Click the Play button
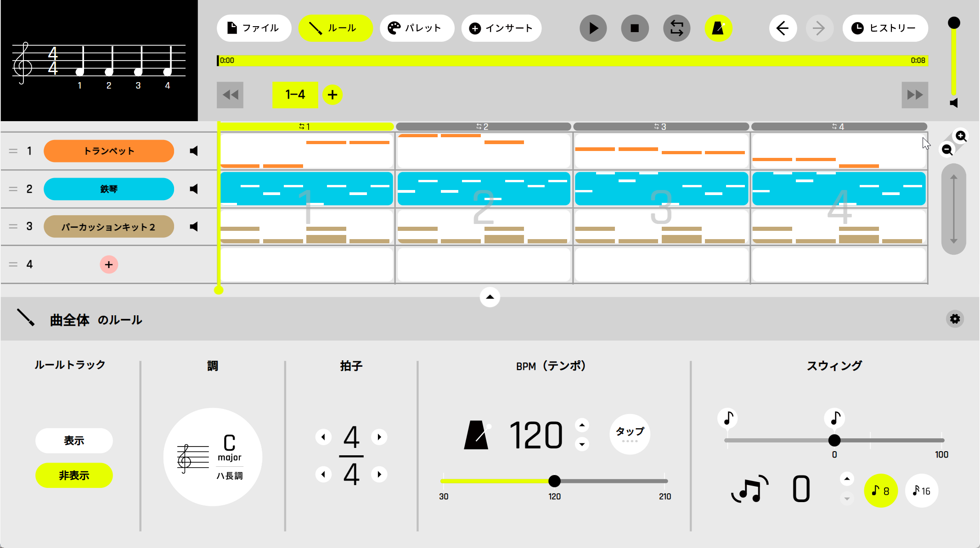Screen dimensions: 980x548 (x=593, y=28)
